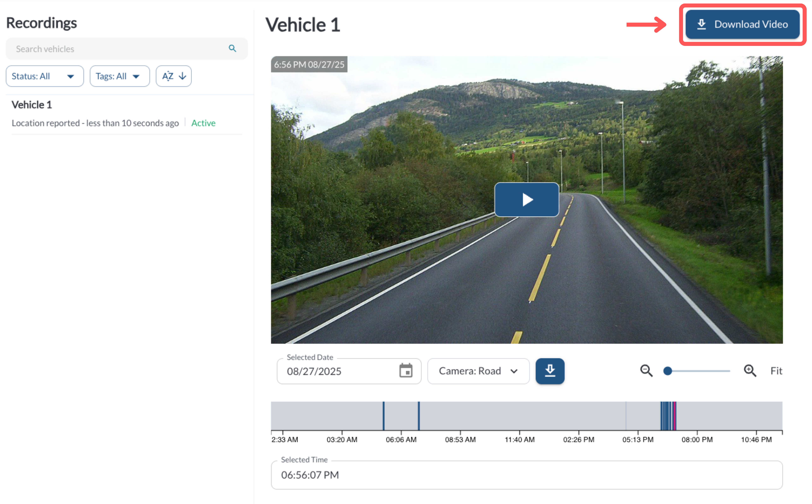Click the search magnifier icon
Image resolution: width=812 pixels, height=504 pixels.
pos(232,49)
